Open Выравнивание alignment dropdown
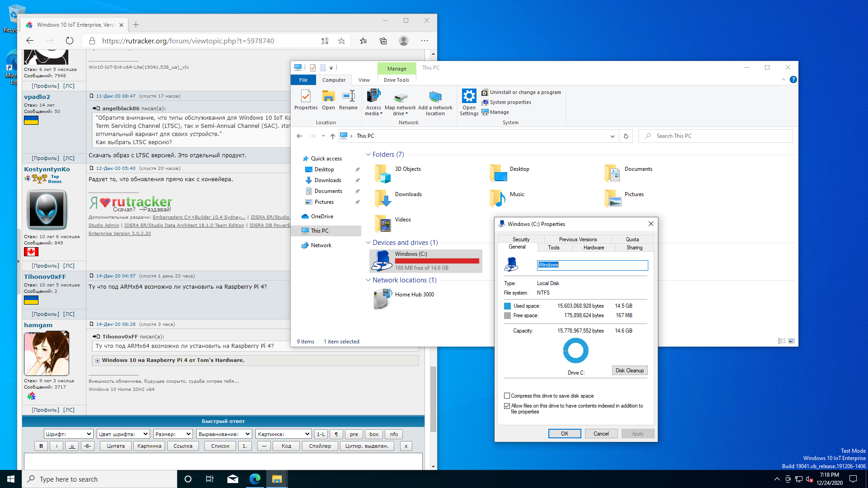 coord(224,434)
